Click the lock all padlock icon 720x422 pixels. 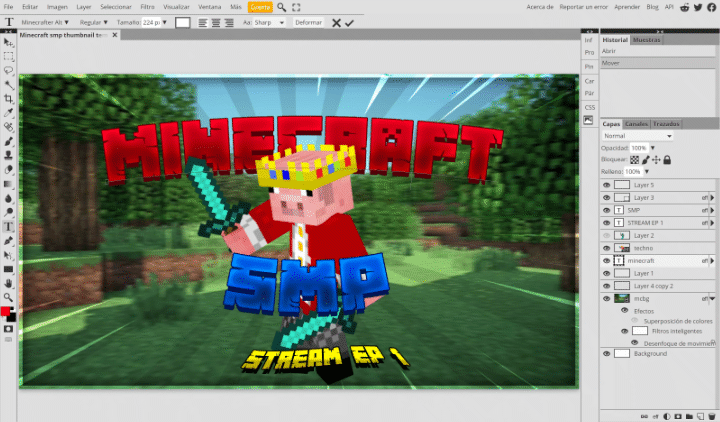[x=667, y=160]
